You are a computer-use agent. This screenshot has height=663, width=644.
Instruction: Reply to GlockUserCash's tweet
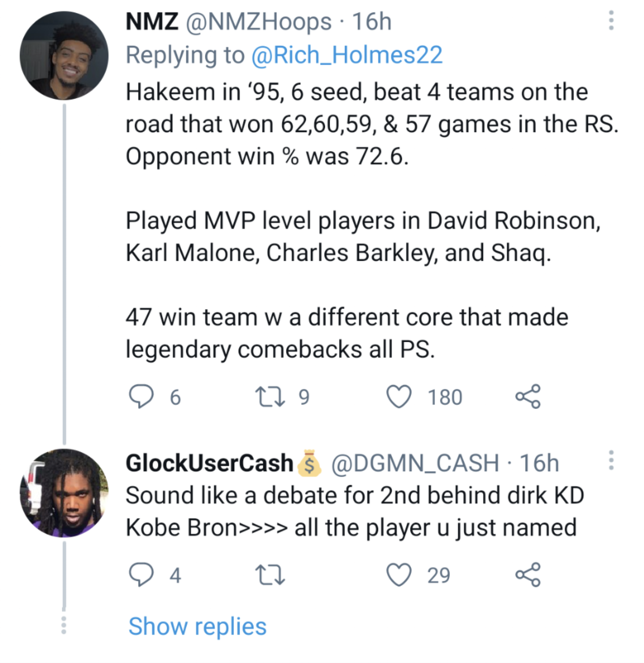(142, 575)
